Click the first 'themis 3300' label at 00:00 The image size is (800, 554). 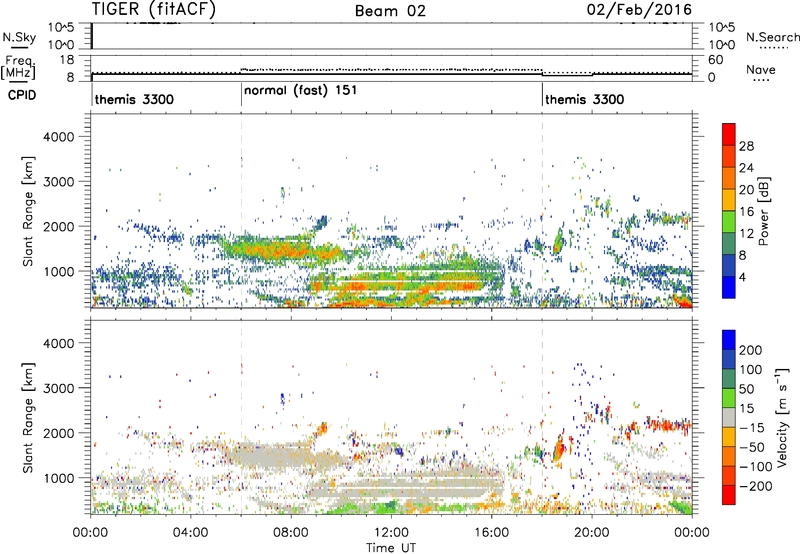pos(134,99)
